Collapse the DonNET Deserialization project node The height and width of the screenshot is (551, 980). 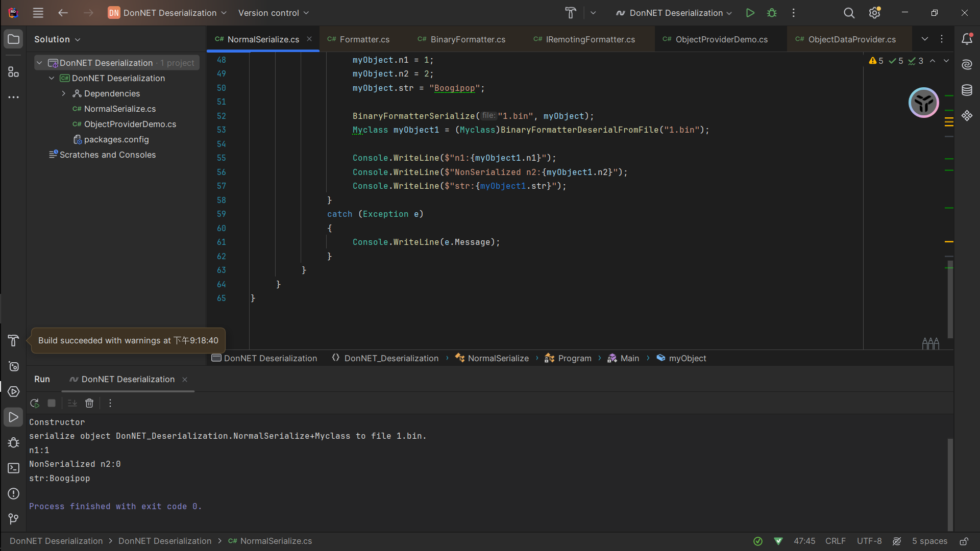52,78
